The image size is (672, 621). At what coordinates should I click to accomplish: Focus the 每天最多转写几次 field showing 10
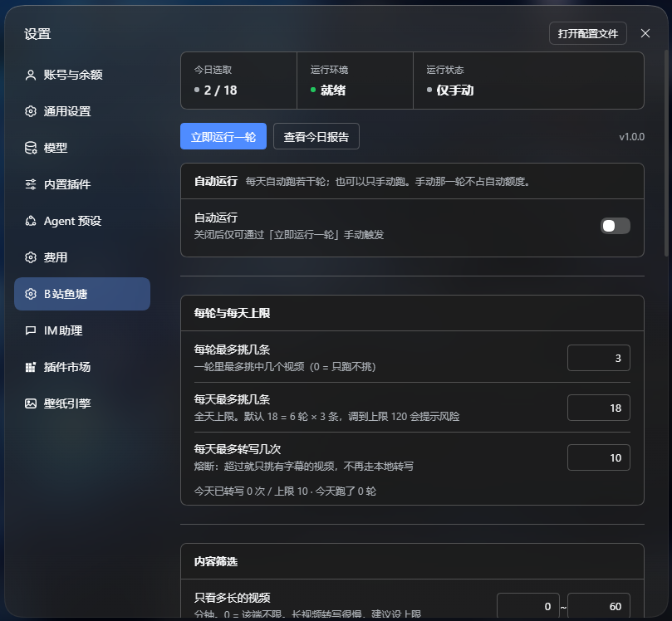click(x=599, y=457)
